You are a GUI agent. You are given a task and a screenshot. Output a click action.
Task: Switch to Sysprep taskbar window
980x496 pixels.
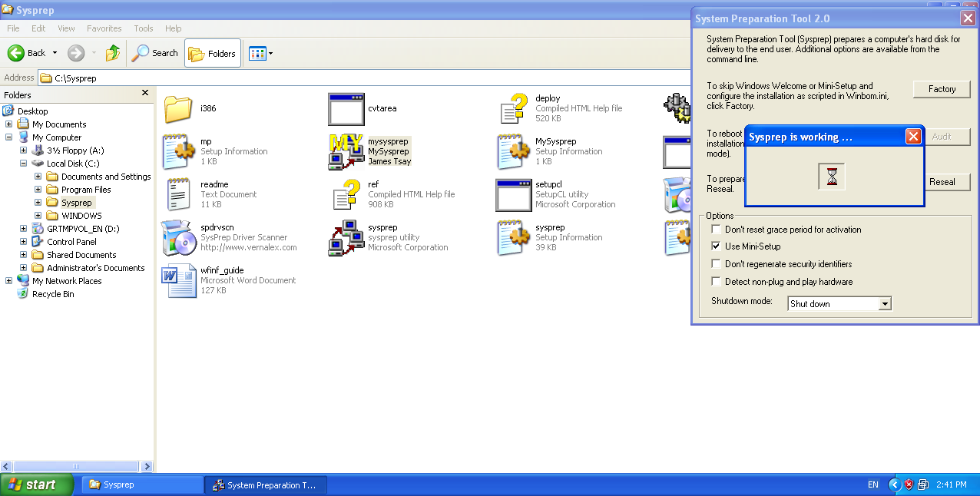pos(144,485)
